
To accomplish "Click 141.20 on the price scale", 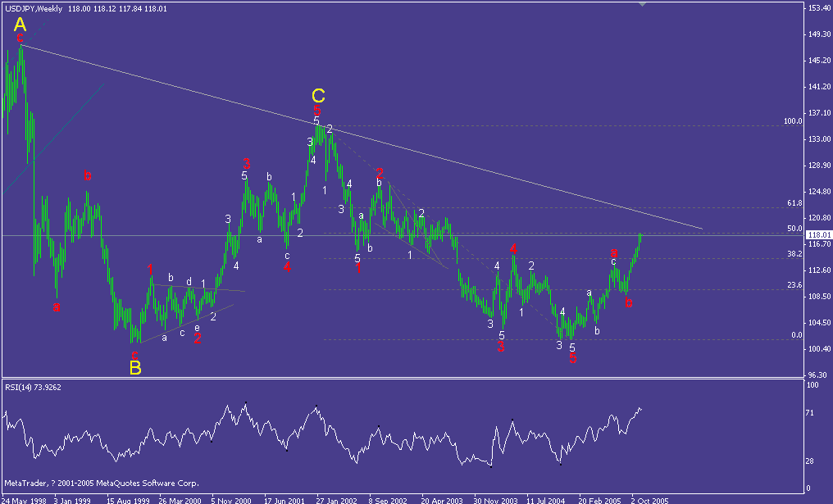I will coord(819,87).
